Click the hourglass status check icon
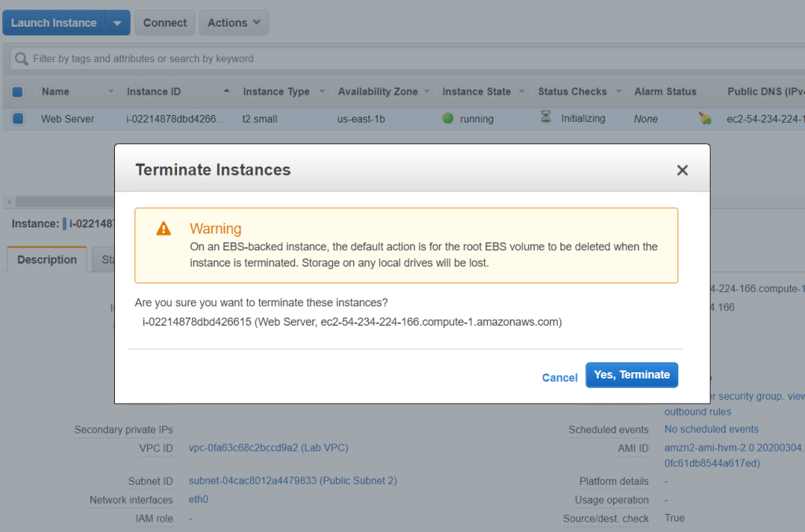The width and height of the screenshot is (805, 532). [x=546, y=118]
